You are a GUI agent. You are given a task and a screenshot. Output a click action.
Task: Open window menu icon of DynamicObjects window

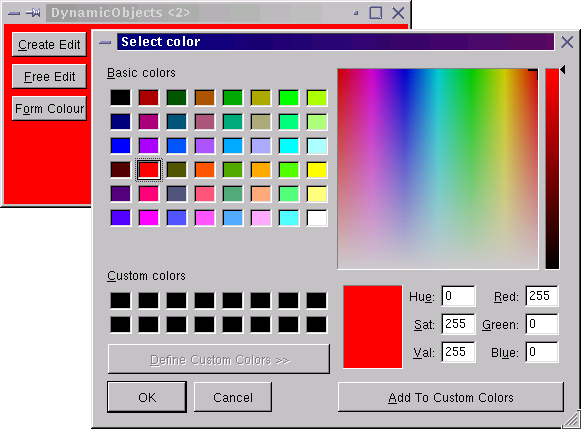point(14,13)
